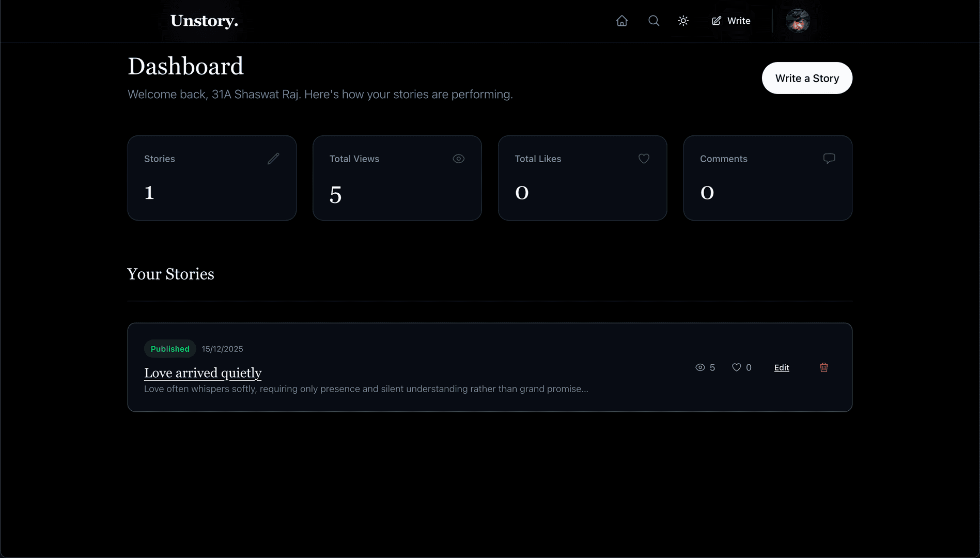Go to home via house icon
980x558 pixels.
tap(622, 21)
